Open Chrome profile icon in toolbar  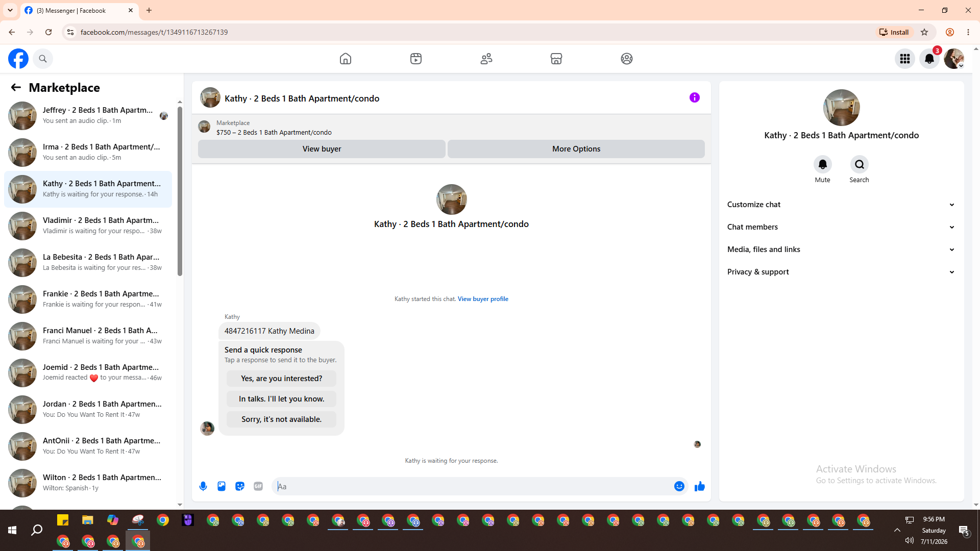[x=950, y=32]
